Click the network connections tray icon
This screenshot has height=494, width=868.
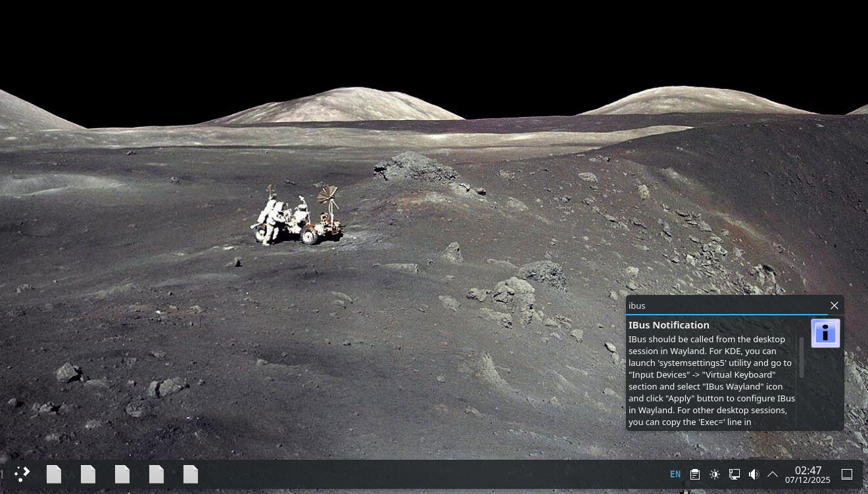pyautogui.click(x=735, y=474)
